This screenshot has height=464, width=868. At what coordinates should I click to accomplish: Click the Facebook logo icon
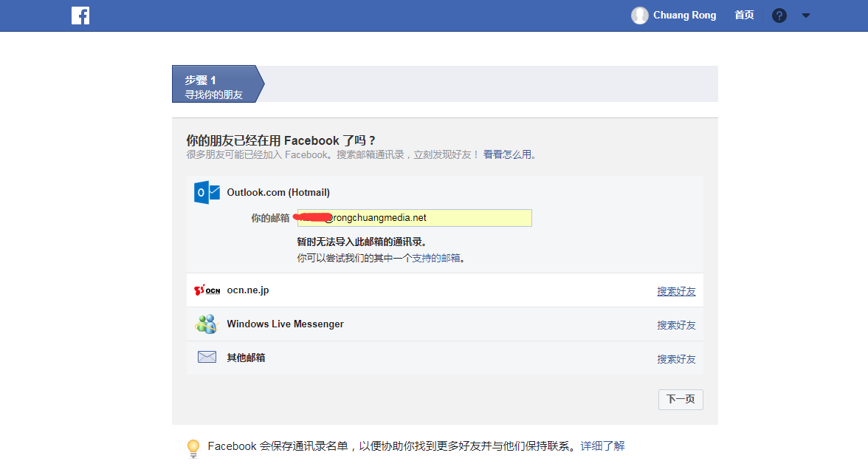click(x=80, y=16)
